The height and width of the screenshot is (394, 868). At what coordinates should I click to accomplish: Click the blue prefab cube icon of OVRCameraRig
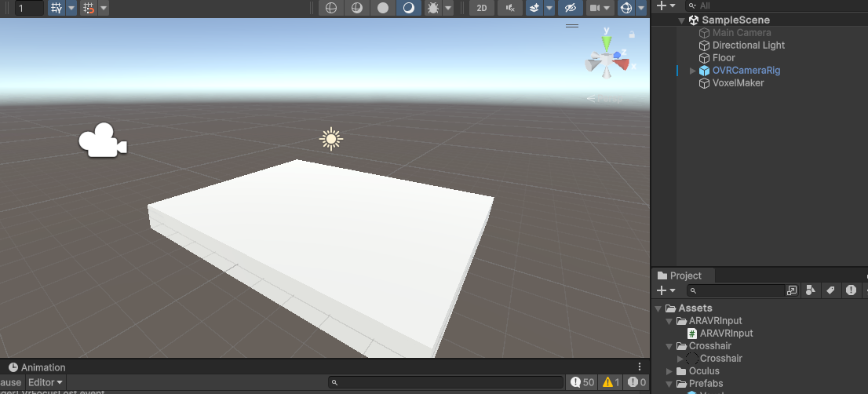[x=704, y=71]
